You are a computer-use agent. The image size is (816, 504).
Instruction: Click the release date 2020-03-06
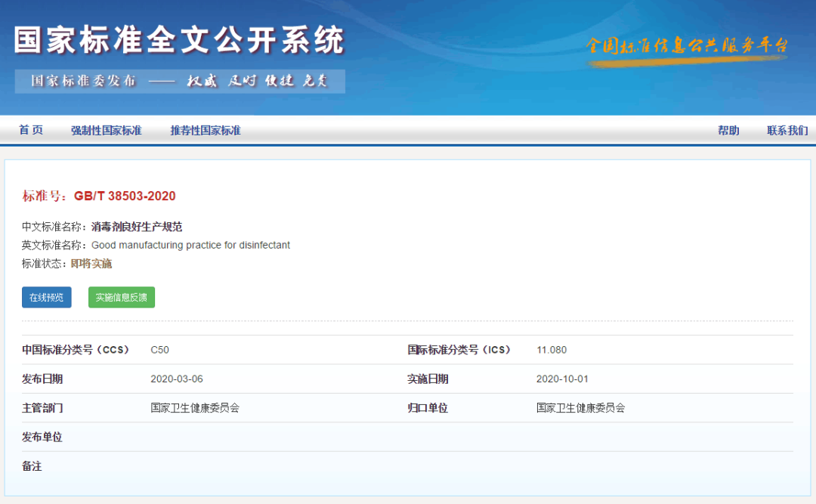(x=176, y=379)
